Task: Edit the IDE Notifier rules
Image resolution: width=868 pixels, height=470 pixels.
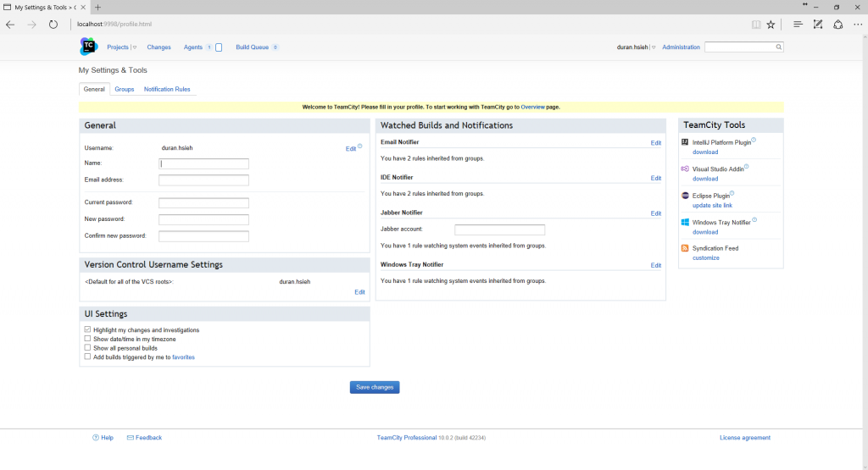Action: coord(656,178)
